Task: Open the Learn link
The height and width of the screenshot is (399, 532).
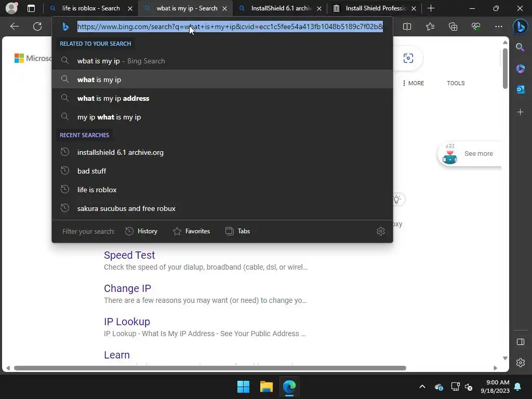Action: pos(117,354)
